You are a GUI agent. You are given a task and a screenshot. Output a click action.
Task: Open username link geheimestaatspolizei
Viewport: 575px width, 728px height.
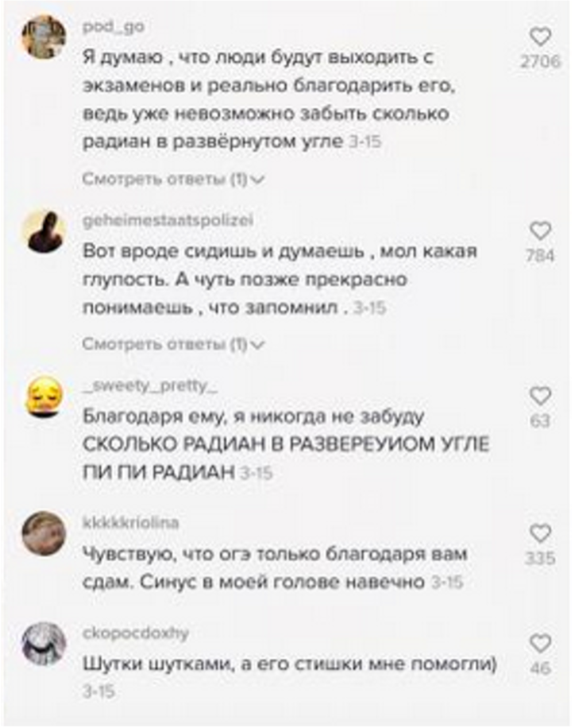tap(168, 220)
